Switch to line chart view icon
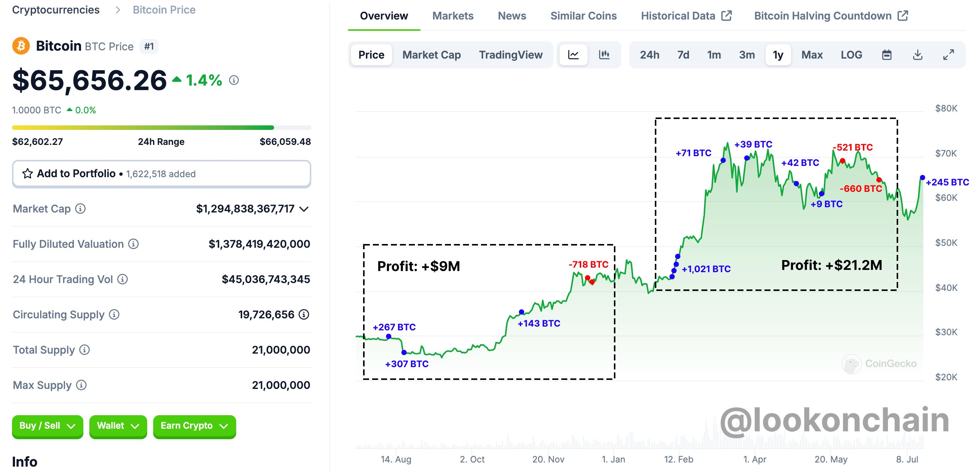980x473 pixels. (573, 55)
